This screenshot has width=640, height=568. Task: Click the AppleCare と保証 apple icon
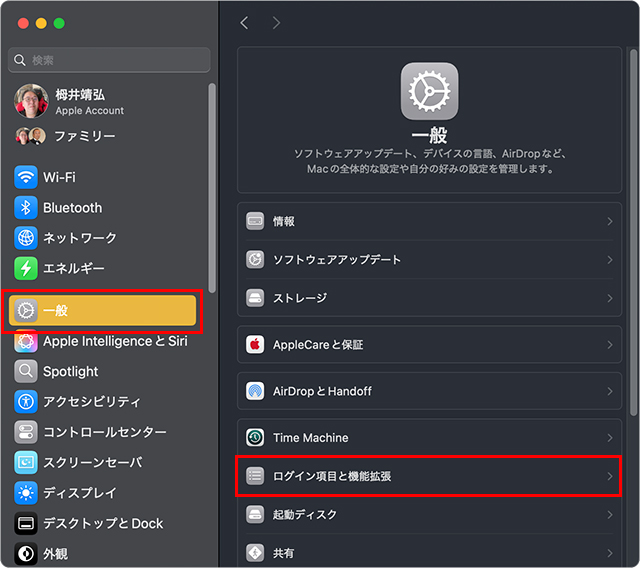click(255, 345)
